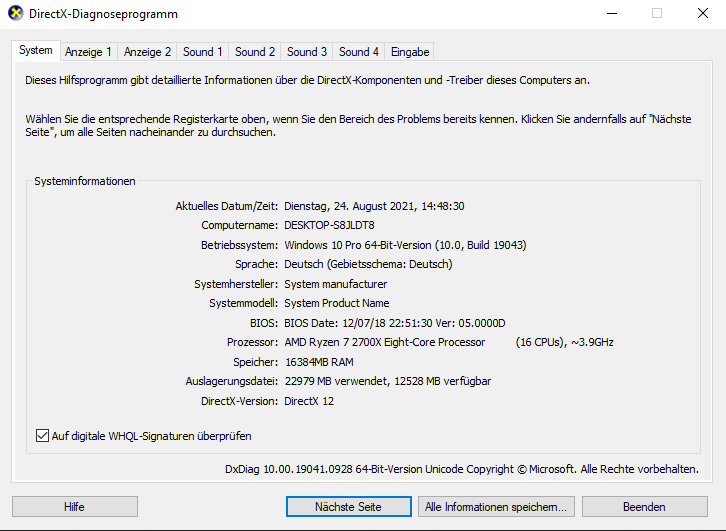Screen dimensions: 726x531
Task: Click Alle Informationen speichern button
Action: tap(496, 506)
